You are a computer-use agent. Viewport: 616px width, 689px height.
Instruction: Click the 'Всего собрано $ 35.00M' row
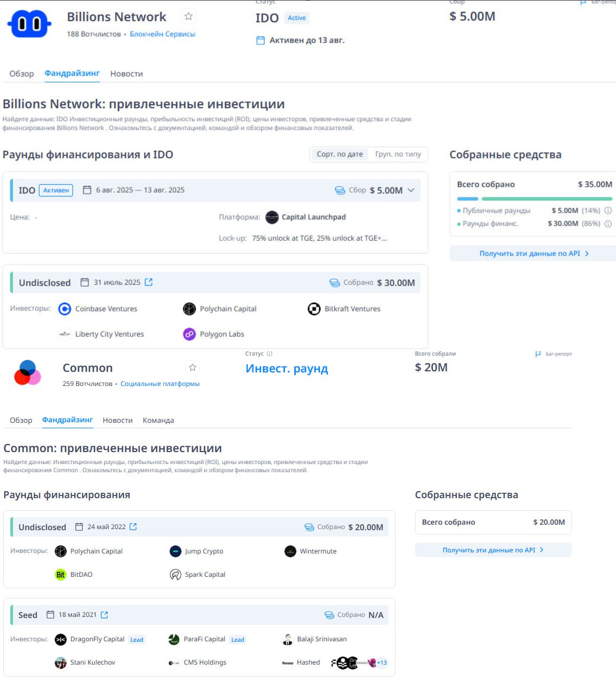[x=535, y=184]
